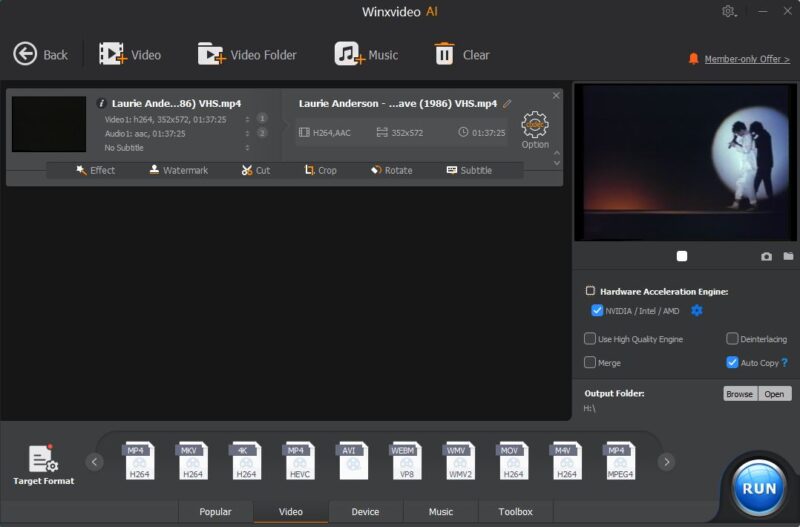
Task: Open settings gear in title bar
Action: point(729,11)
